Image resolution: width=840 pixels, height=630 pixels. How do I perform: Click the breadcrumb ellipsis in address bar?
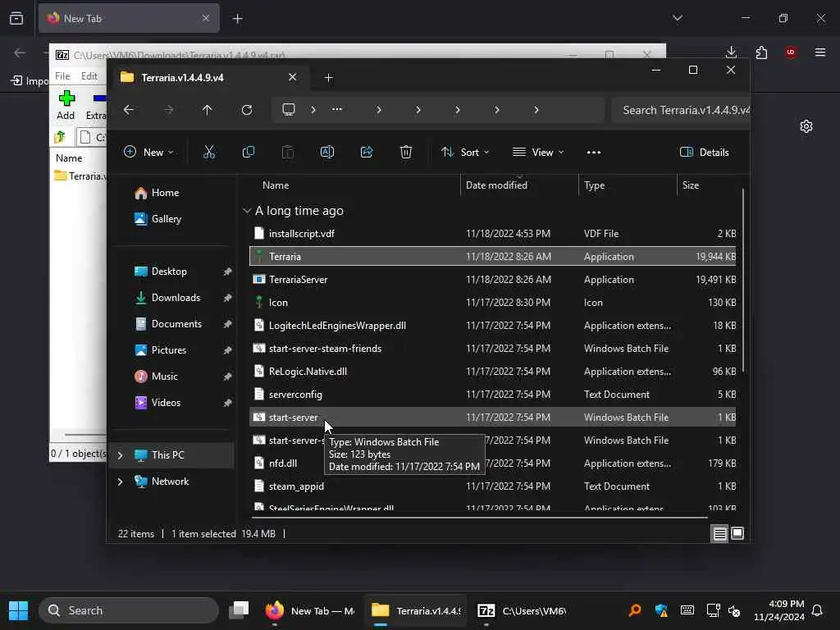[x=337, y=110]
